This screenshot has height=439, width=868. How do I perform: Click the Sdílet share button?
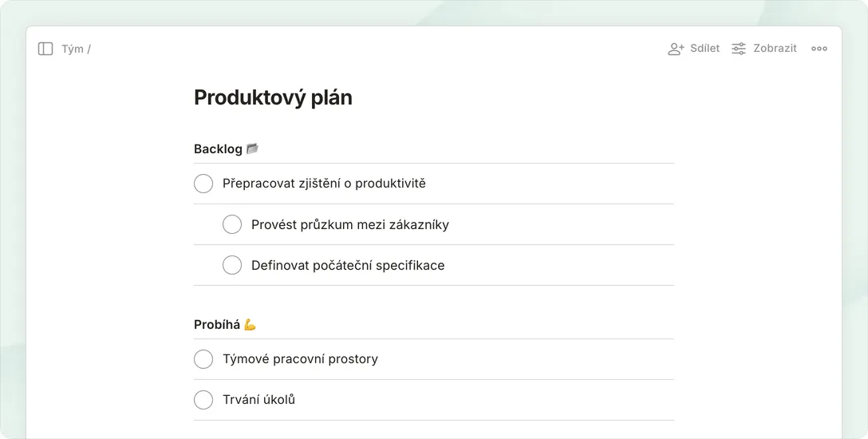[704, 49]
